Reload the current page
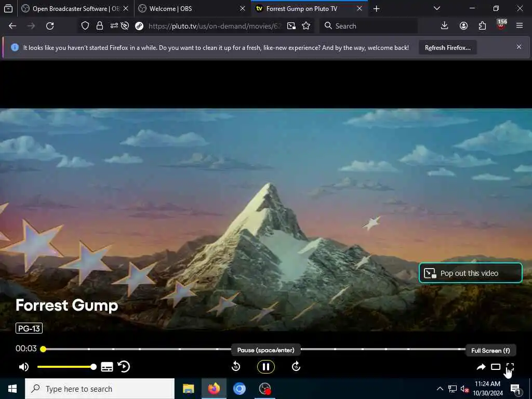The width and height of the screenshot is (532, 399). coord(50,26)
